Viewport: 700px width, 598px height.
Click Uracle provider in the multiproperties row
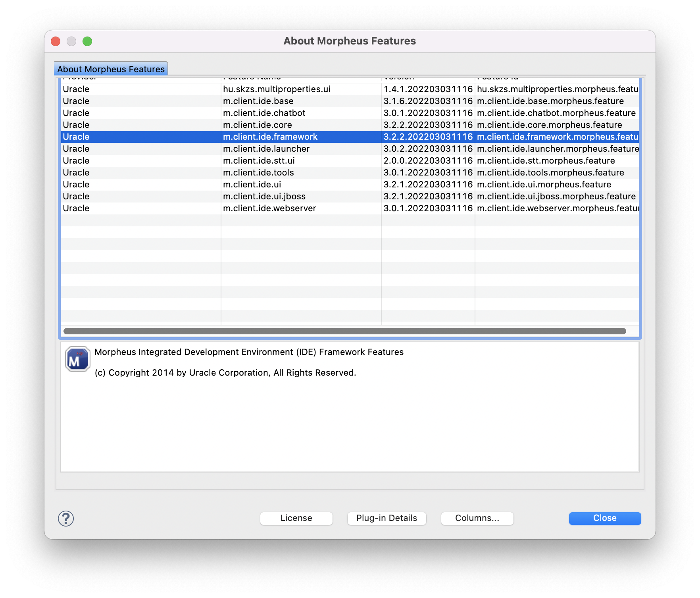(76, 89)
